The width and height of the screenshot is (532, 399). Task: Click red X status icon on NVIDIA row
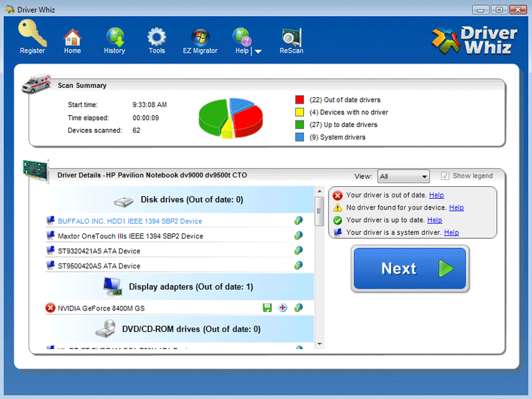(51, 308)
